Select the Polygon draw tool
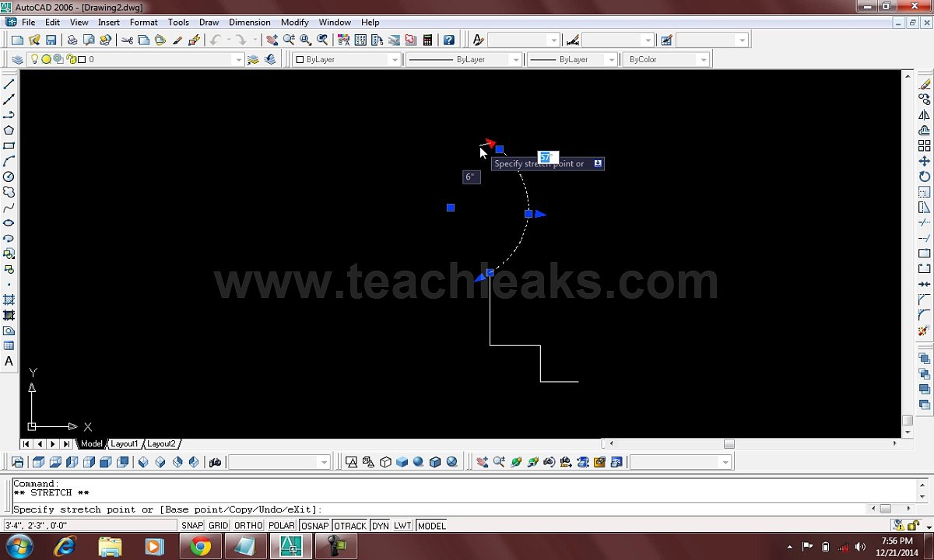Image resolution: width=934 pixels, height=560 pixels. point(9,131)
